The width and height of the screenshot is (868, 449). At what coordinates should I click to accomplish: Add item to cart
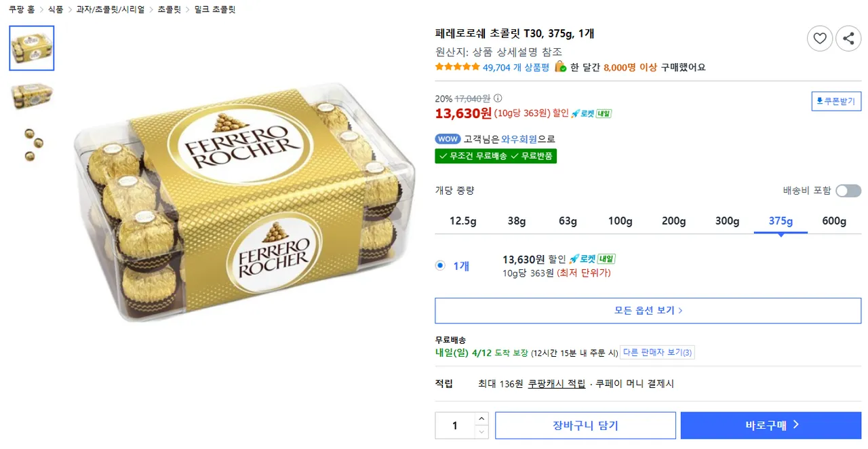click(585, 425)
